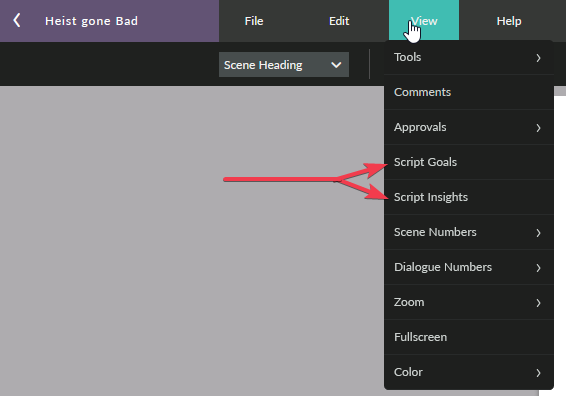Click the back arrow beside Heist gone Bad
Screen dimensions: 566x396
[17, 21]
